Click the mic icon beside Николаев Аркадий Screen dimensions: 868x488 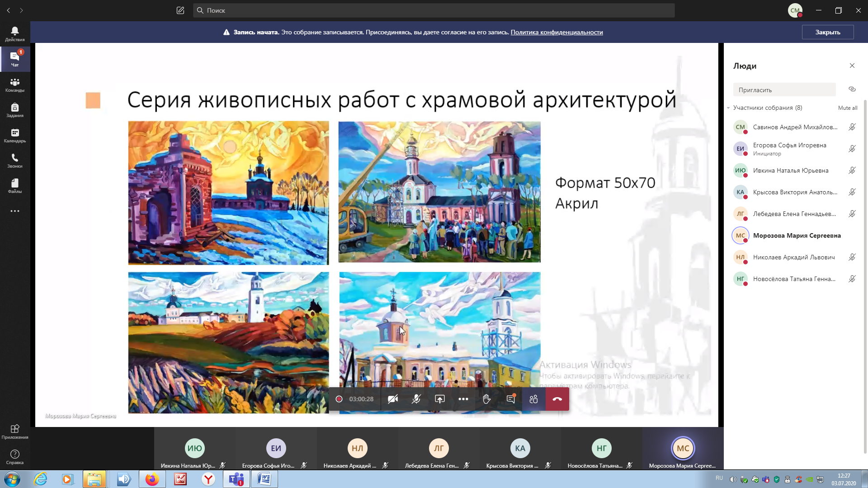click(x=852, y=257)
